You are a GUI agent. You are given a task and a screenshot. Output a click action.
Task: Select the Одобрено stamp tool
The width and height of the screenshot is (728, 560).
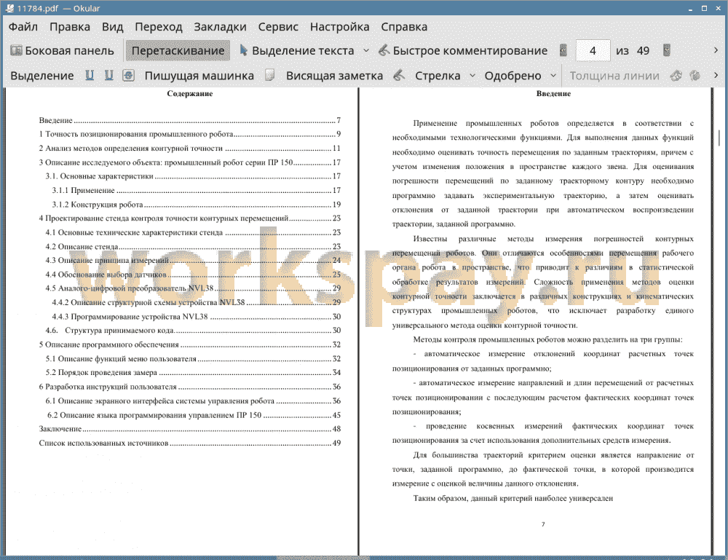pyautogui.click(x=513, y=76)
